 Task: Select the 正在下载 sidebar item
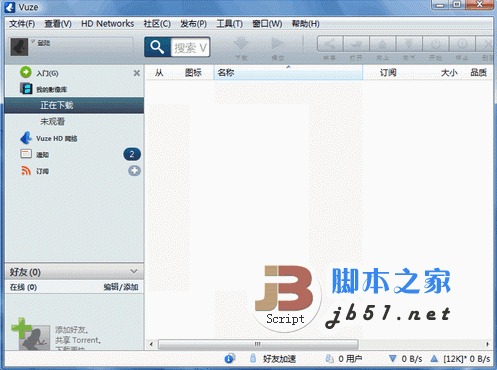click(x=74, y=105)
